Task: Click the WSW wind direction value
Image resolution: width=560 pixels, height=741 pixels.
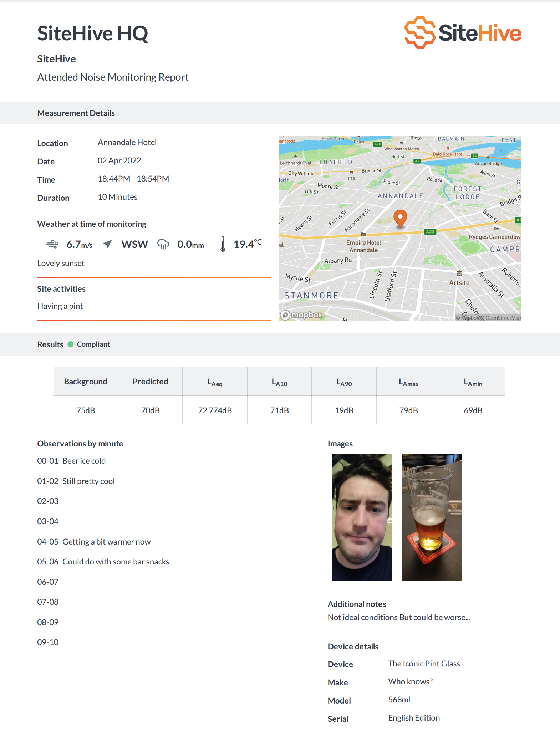Action: click(x=134, y=244)
